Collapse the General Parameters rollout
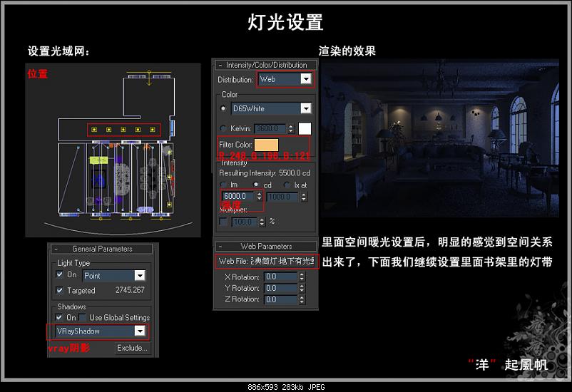The image size is (572, 392). [102, 249]
